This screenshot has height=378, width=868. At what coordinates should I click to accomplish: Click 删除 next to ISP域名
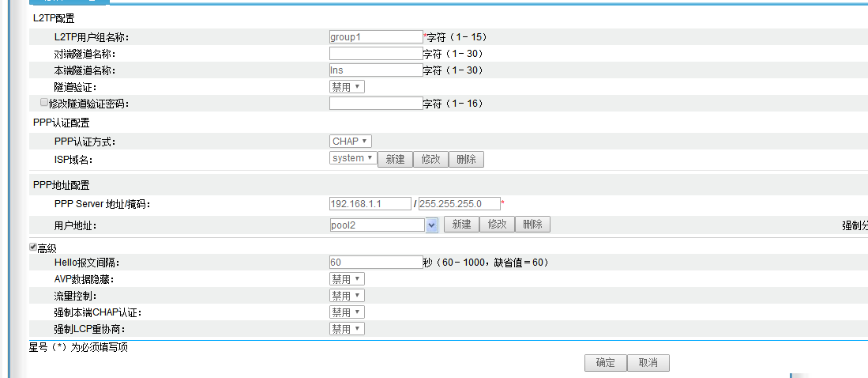466,160
